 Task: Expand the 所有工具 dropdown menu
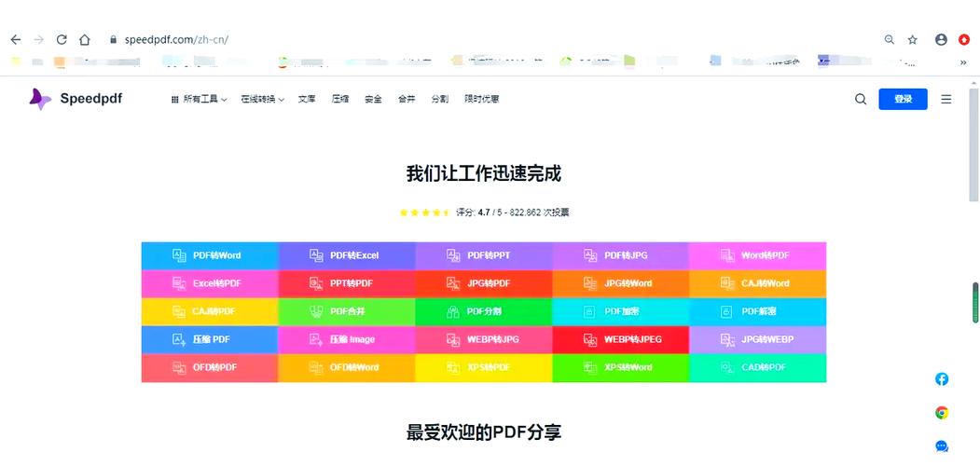tap(199, 100)
